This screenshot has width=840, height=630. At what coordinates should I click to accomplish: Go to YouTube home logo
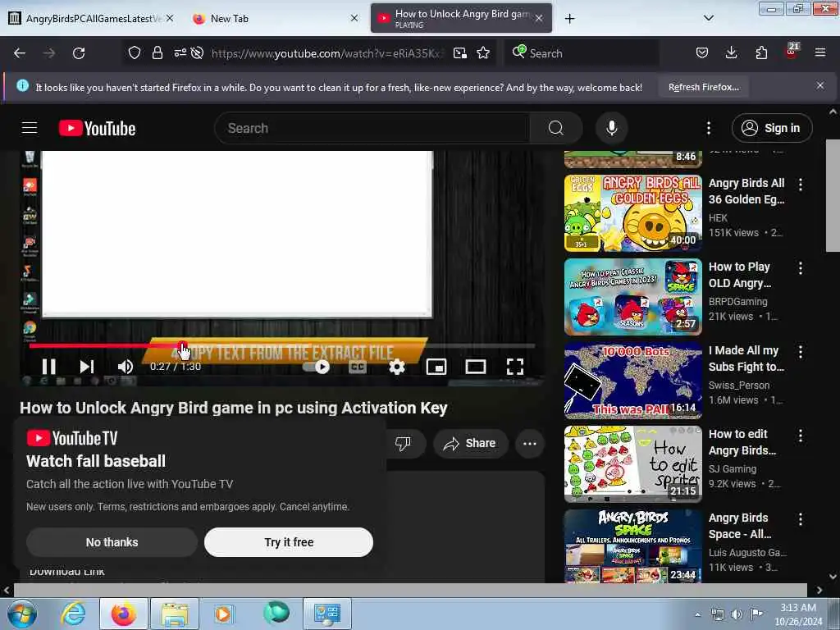coord(97,128)
